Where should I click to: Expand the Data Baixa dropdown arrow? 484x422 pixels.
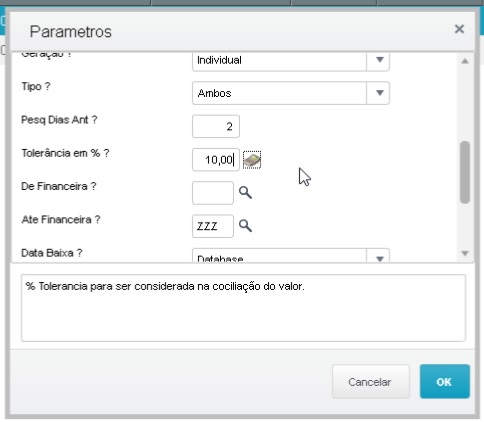point(378,257)
